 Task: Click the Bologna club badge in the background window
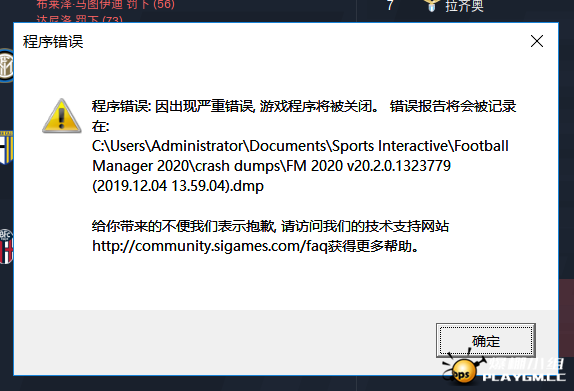pos(7,246)
